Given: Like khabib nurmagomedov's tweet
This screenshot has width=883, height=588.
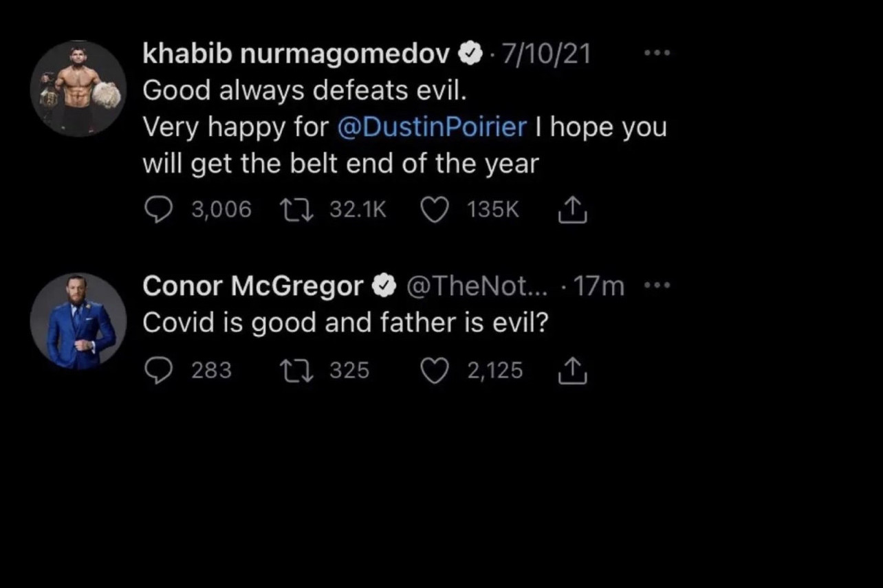Looking at the screenshot, I should click(x=434, y=210).
